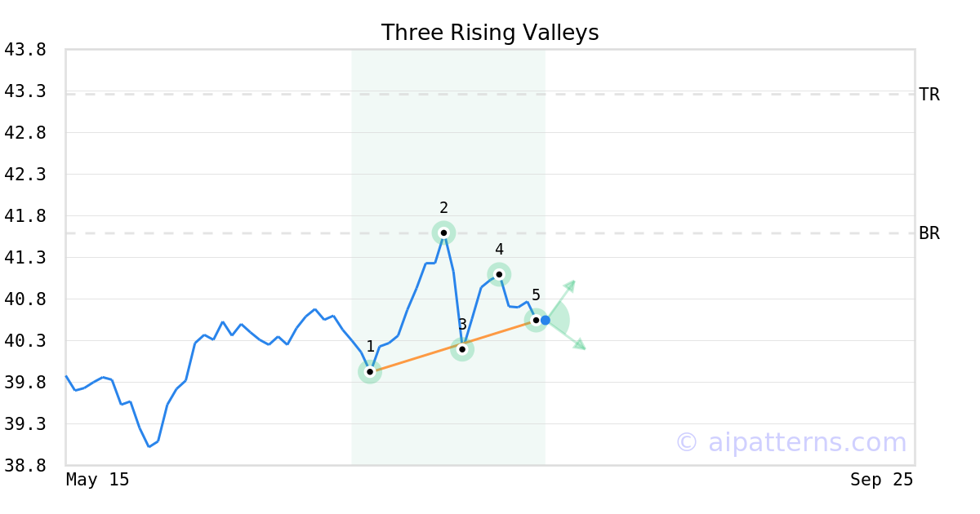Click the BR level label
The height and width of the screenshot is (514, 980).
pos(929,233)
